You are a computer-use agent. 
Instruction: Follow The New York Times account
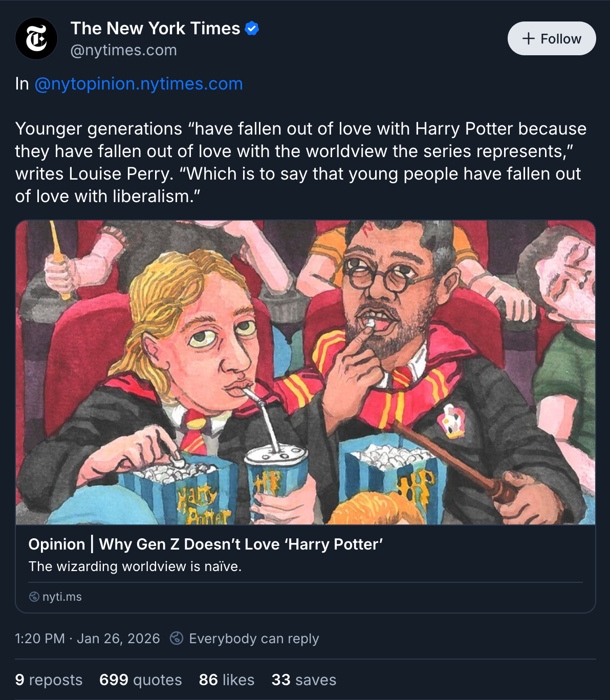point(551,38)
